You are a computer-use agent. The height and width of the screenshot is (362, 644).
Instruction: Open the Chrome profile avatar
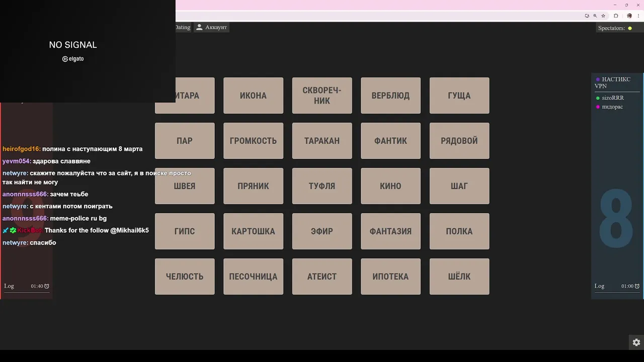[x=629, y=16]
